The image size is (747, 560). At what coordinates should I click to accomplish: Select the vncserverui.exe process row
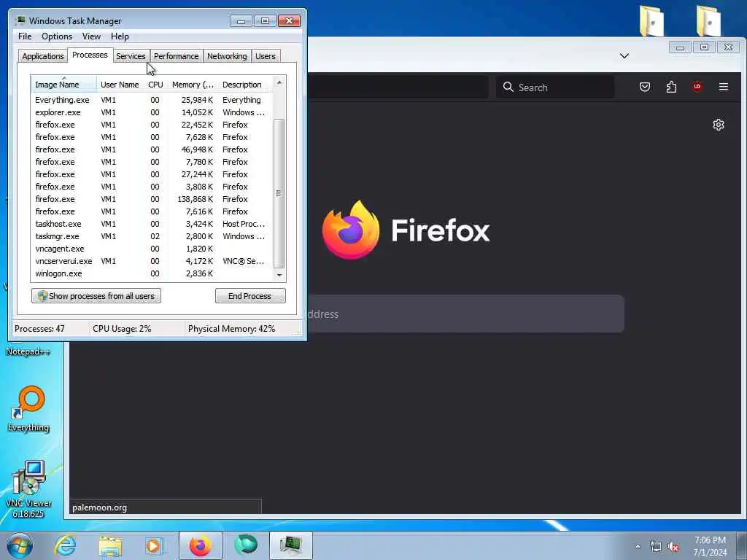152,261
